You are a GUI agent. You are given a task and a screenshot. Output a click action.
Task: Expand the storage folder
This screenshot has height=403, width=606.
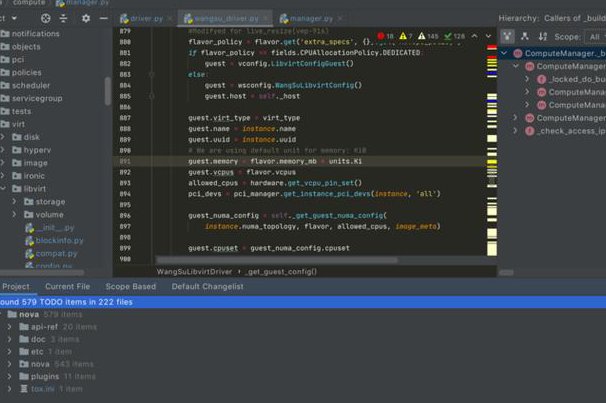14,202
